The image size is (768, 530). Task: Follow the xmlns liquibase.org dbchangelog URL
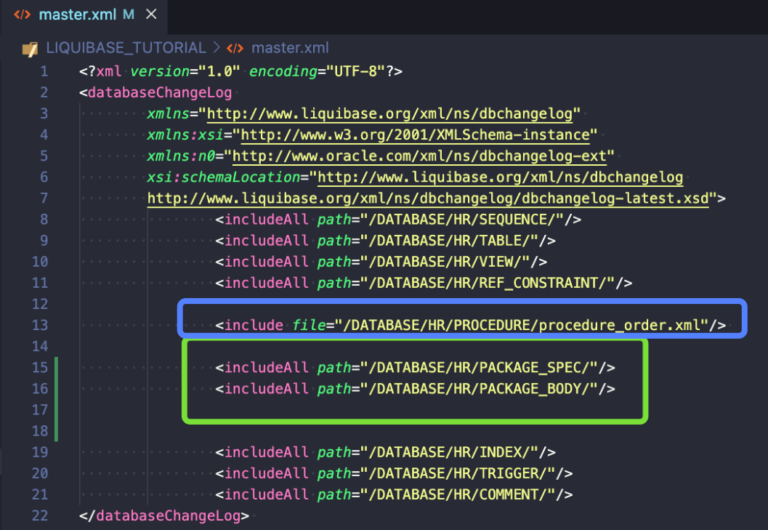[x=394, y=114]
